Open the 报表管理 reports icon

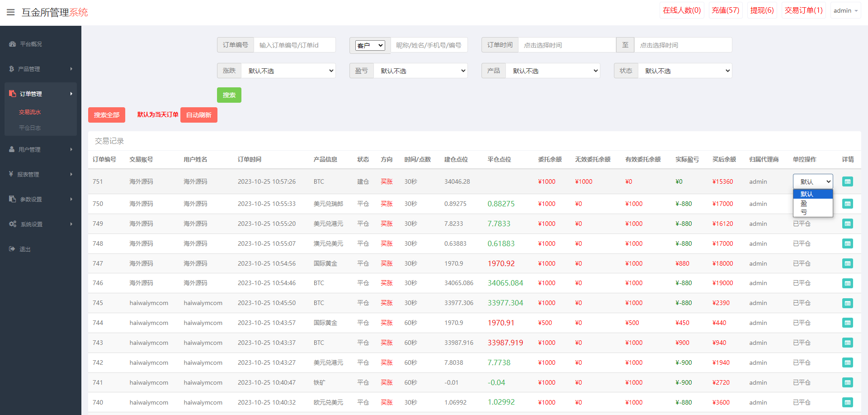point(11,174)
